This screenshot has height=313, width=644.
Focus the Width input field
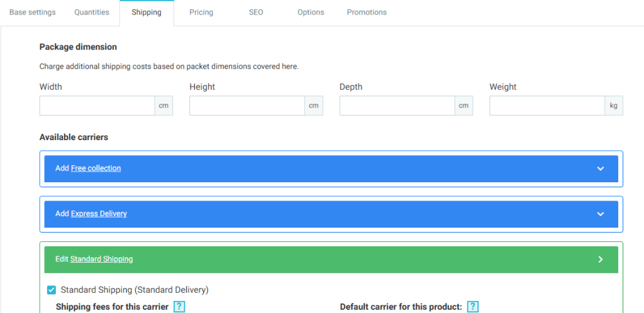pos(97,106)
